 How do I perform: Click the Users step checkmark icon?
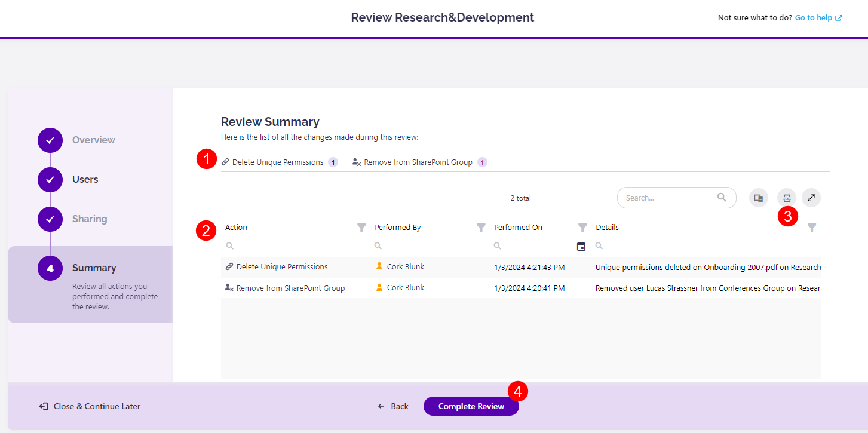tap(50, 179)
